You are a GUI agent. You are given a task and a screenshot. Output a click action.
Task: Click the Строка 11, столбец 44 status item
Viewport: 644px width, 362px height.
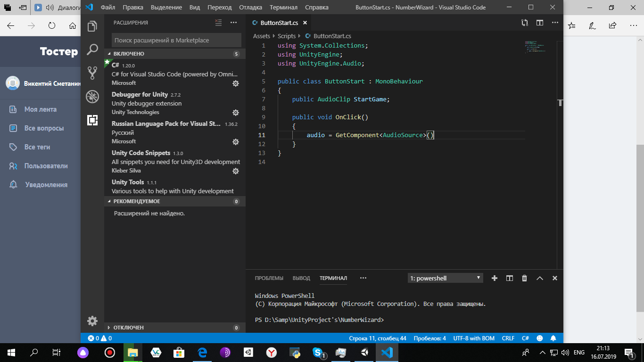(378, 338)
